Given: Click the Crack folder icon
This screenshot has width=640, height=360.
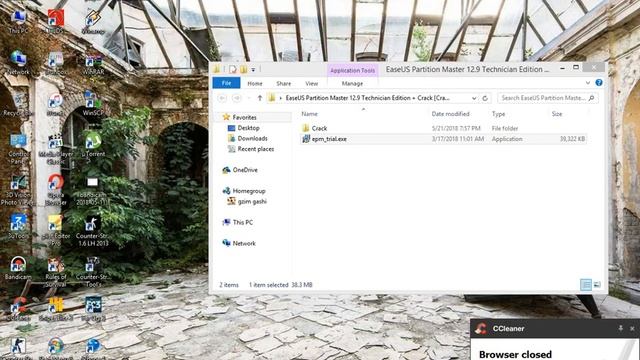Looking at the screenshot, I should pos(306,128).
